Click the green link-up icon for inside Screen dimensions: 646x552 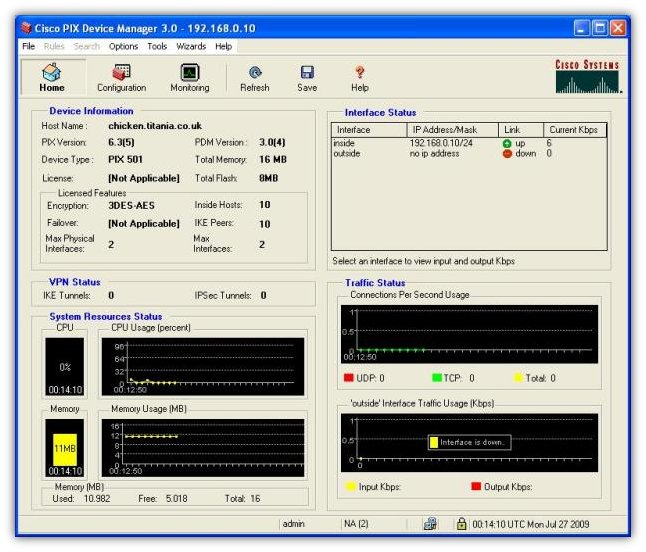point(507,143)
